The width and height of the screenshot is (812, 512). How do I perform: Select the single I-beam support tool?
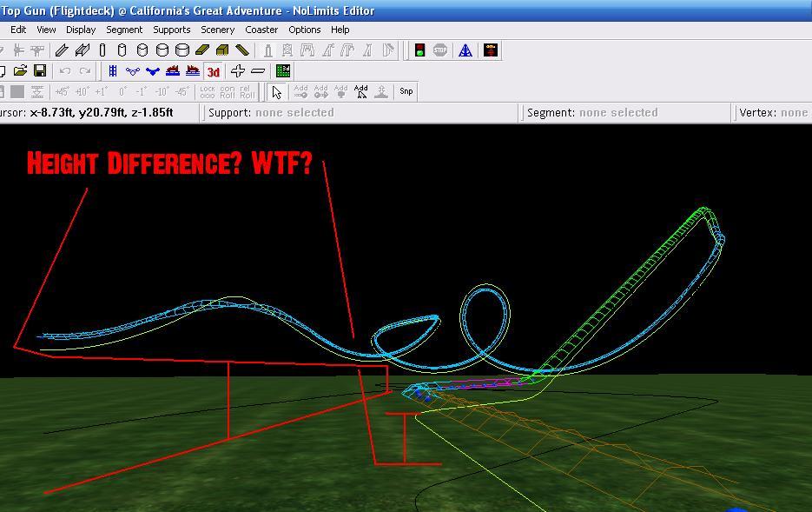click(x=63, y=50)
